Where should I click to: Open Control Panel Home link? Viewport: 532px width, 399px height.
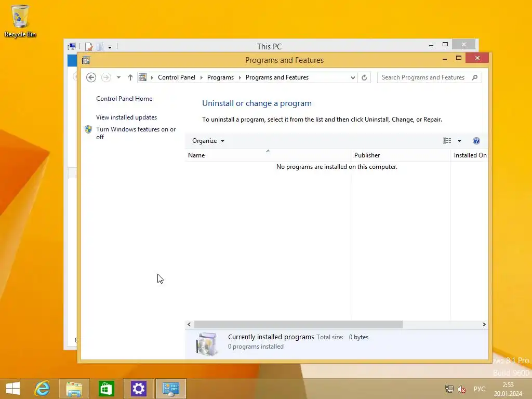click(x=124, y=98)
